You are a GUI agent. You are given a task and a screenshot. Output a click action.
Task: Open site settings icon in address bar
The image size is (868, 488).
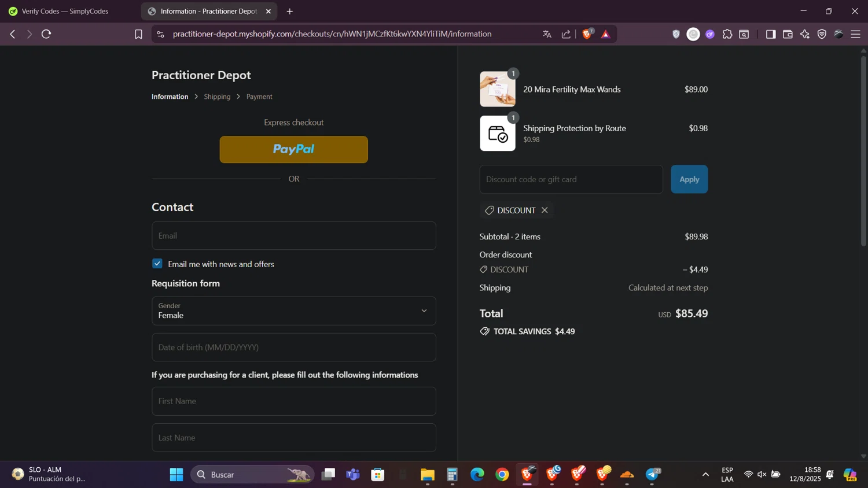(161, 34)
